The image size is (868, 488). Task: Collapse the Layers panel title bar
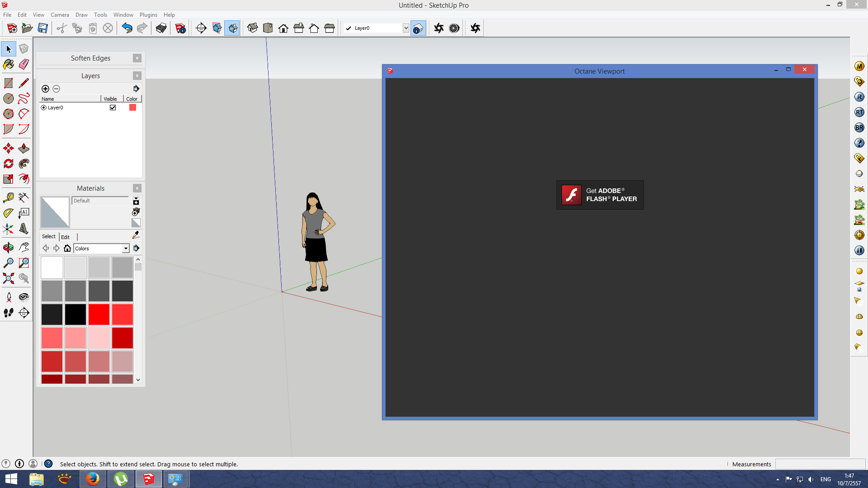(90, 76)
